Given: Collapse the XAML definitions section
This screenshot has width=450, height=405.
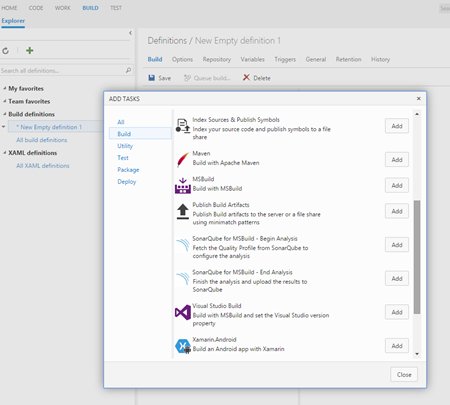Looking at the screenshot, I should 4,153.
